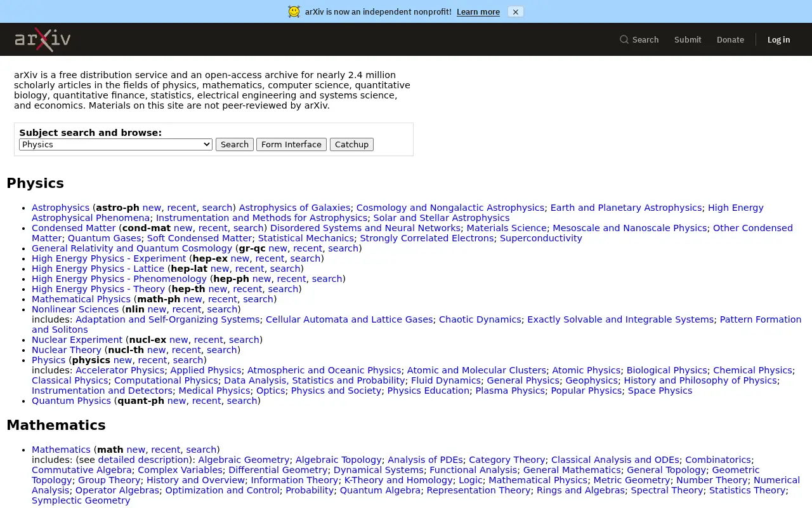Image resolution: width=812 pixels, height=508 pixels.
Task: Go to the Submit page
Action: (688, 39)
